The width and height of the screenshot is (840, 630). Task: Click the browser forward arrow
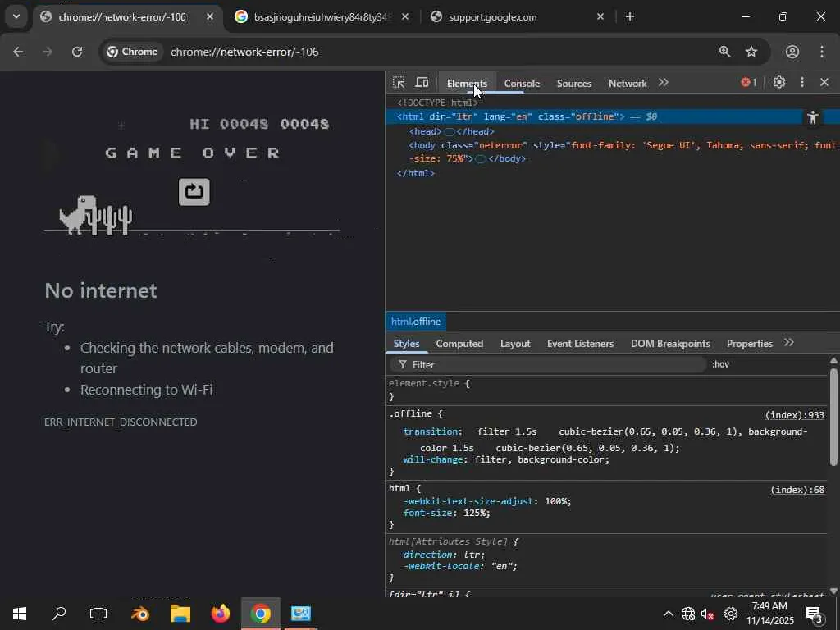click(48, 52)
